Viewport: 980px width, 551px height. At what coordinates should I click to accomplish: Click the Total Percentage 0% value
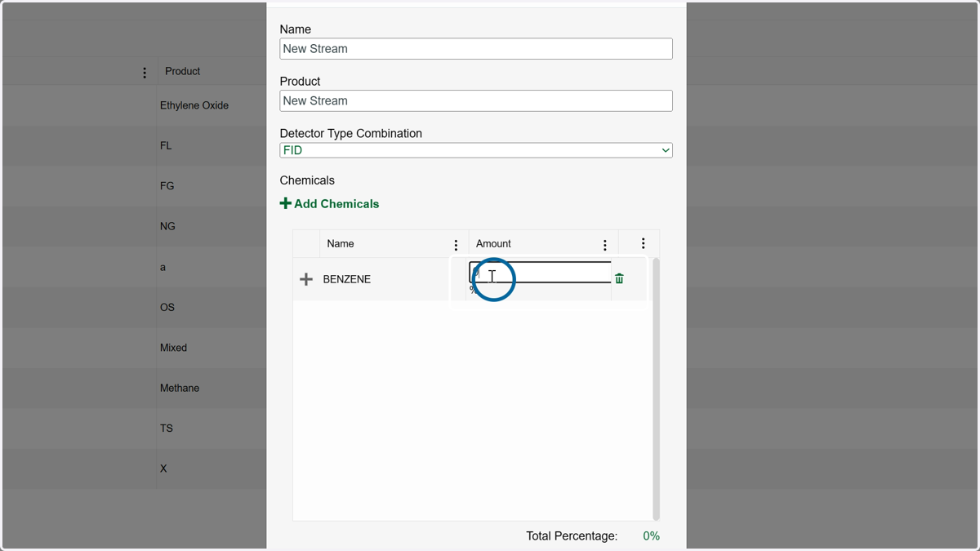[651, 536]
